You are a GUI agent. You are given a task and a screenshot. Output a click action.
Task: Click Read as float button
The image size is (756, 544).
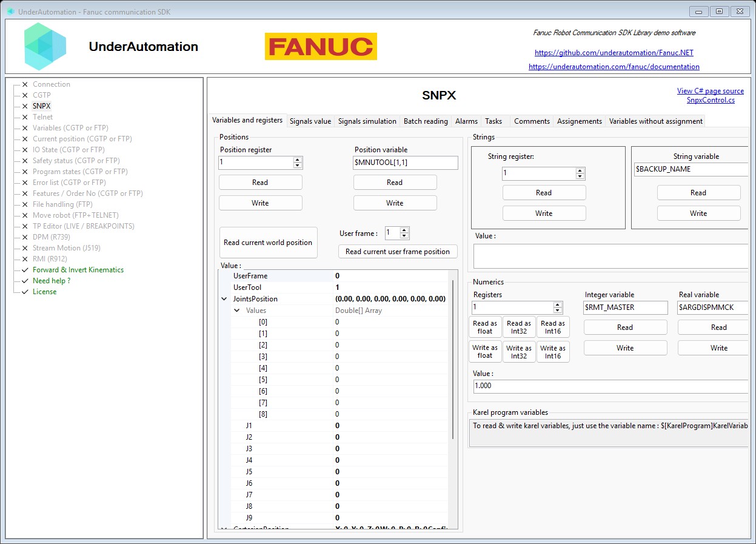coord(485,327)
